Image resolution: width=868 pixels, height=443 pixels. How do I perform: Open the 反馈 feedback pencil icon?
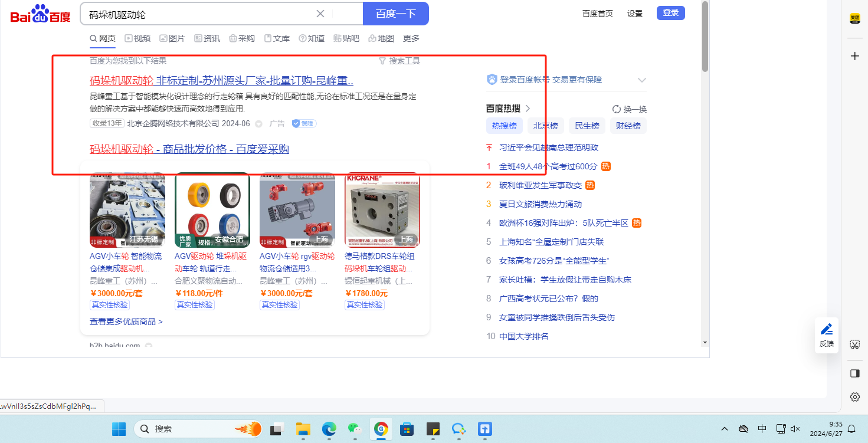[827, 329]
